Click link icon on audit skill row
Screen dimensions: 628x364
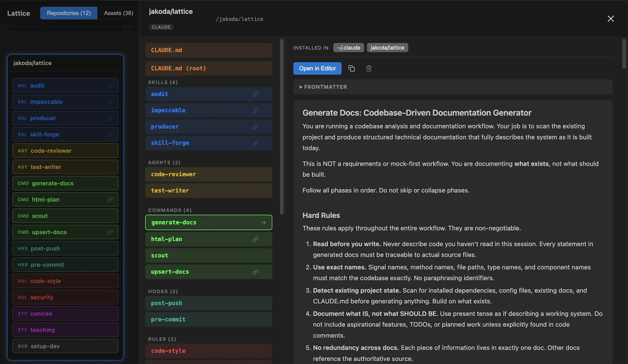coord(256,94)
